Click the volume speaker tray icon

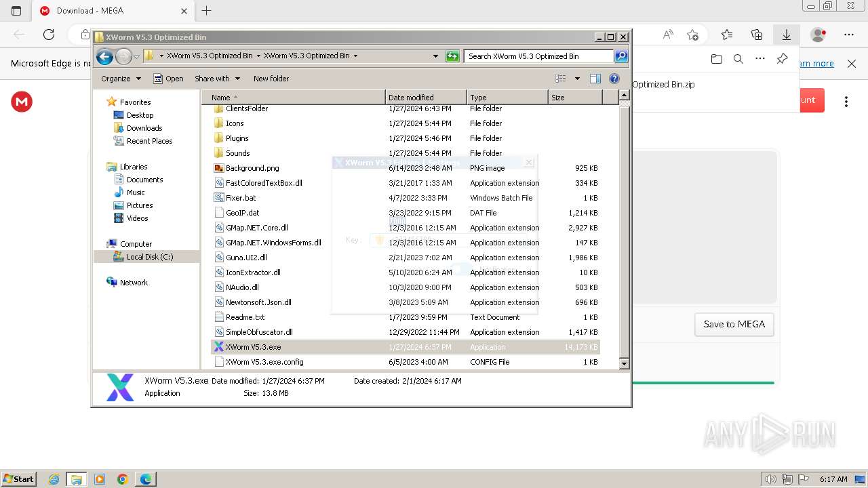pyautogui.click(x=770, y=479)
